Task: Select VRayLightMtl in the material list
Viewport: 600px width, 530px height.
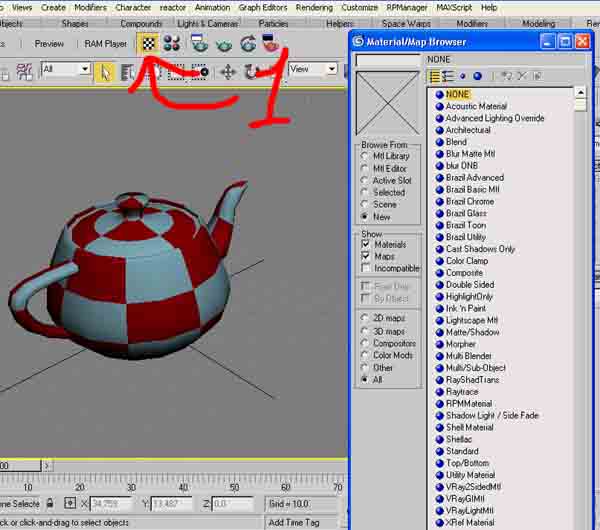Action: pyautogui.click(x=470, y=510)
